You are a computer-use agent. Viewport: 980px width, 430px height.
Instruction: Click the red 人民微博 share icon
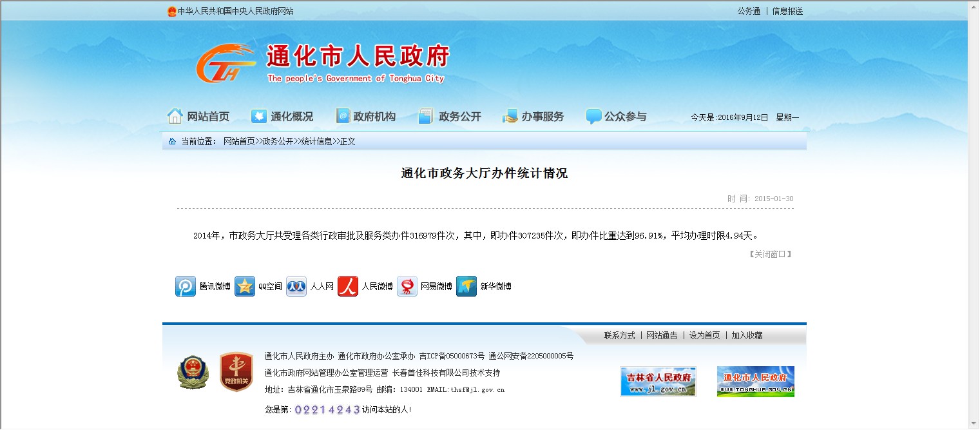click(x=348, y=286)
